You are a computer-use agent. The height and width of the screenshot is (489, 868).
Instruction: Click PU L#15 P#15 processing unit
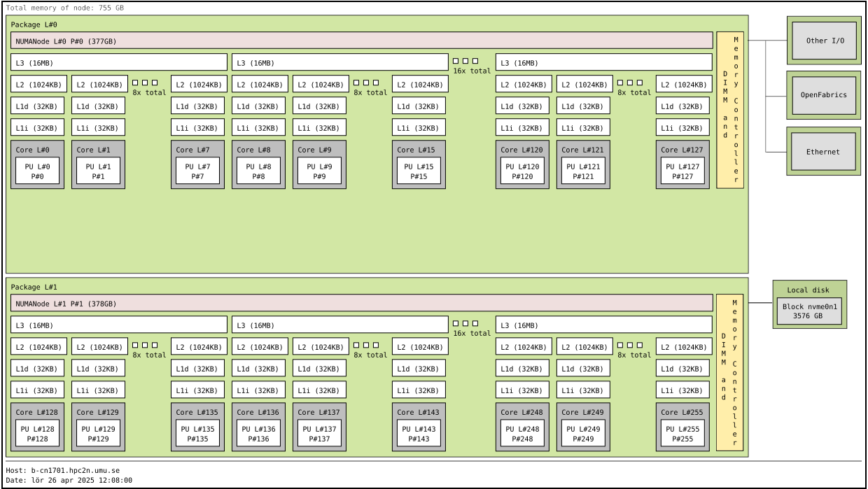(419, 171)
